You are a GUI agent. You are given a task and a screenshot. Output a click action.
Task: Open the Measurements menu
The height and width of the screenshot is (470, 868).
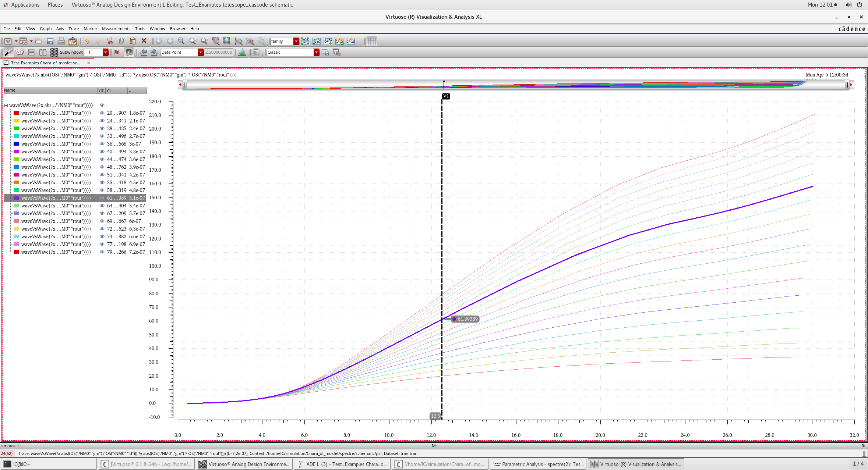(x=116, y=29)
